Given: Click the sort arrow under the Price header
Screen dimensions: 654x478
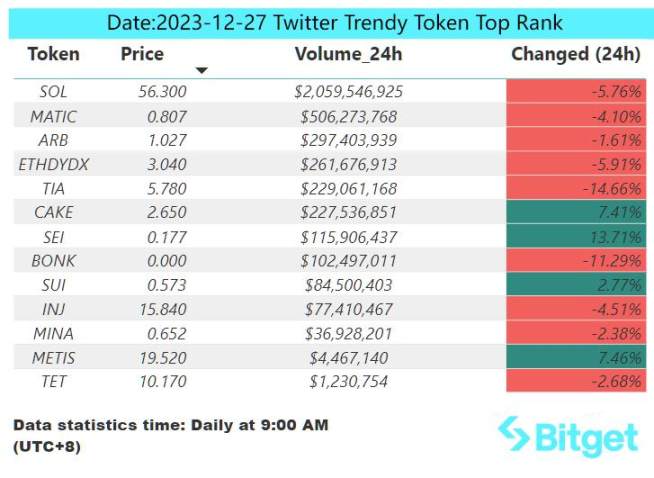Looking at the screenshot, I should 202,71.
